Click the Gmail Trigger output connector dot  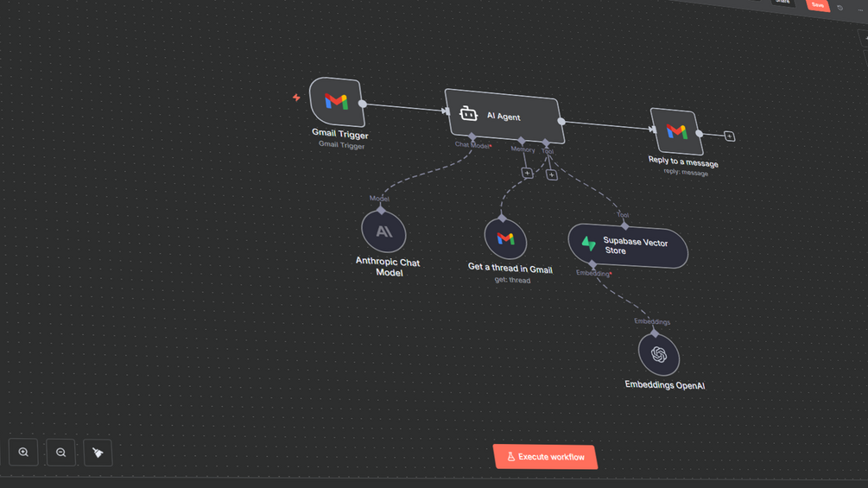coord(363,104)
